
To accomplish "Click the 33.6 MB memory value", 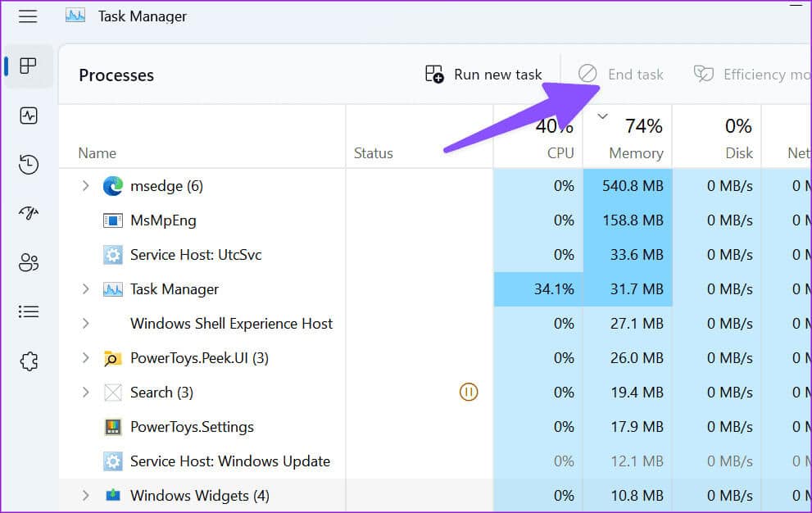I will [637, 255].
